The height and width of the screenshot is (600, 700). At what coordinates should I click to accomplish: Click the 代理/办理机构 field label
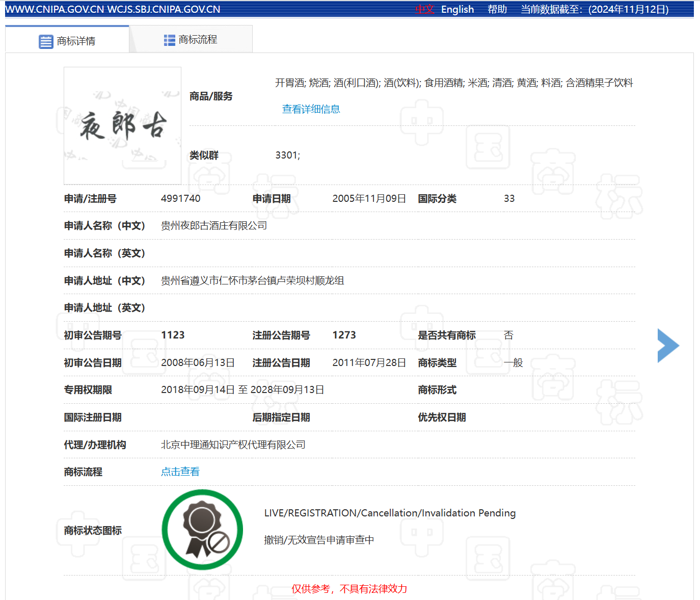95,445
